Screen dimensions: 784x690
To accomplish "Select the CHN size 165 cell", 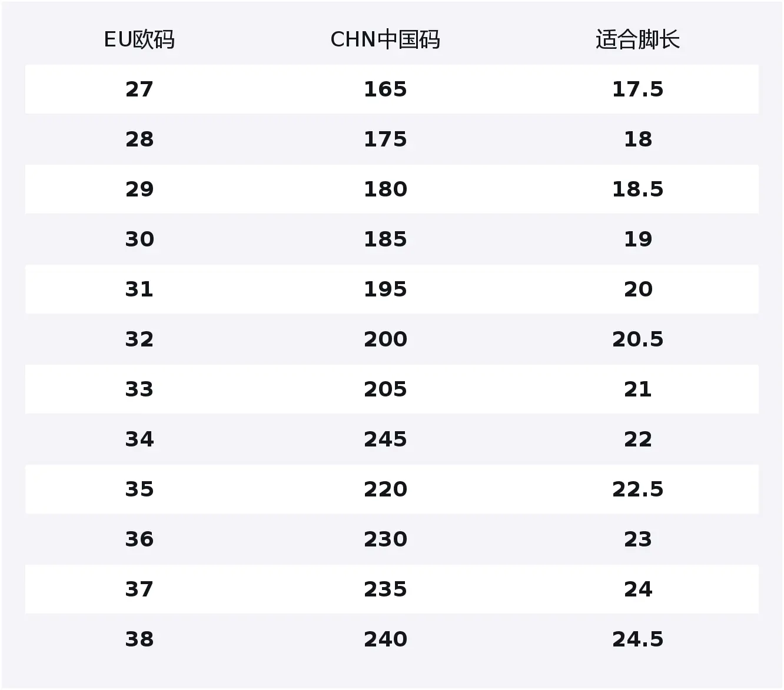I will click(x=385, y=89).
